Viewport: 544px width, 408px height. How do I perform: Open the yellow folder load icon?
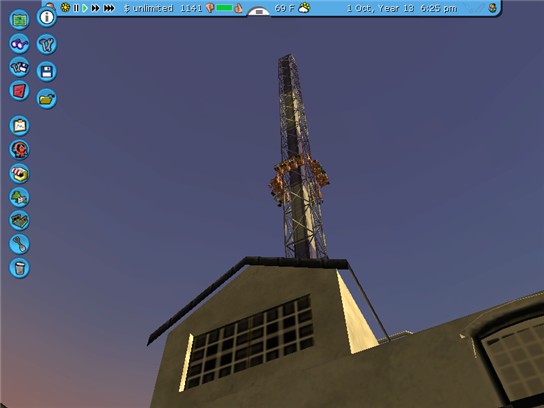[46, 99]
